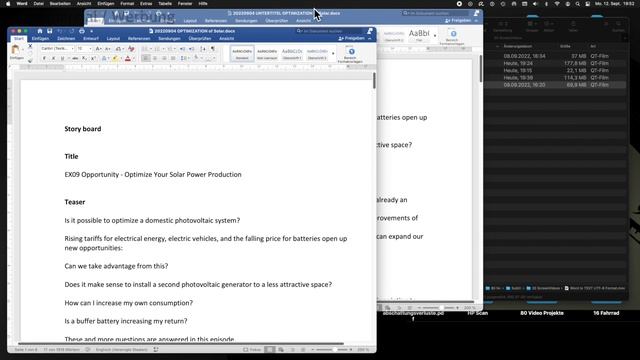The width and height of the screenshot is (640, 360).
Task: Center the text alignment
Action: (155, 58)
